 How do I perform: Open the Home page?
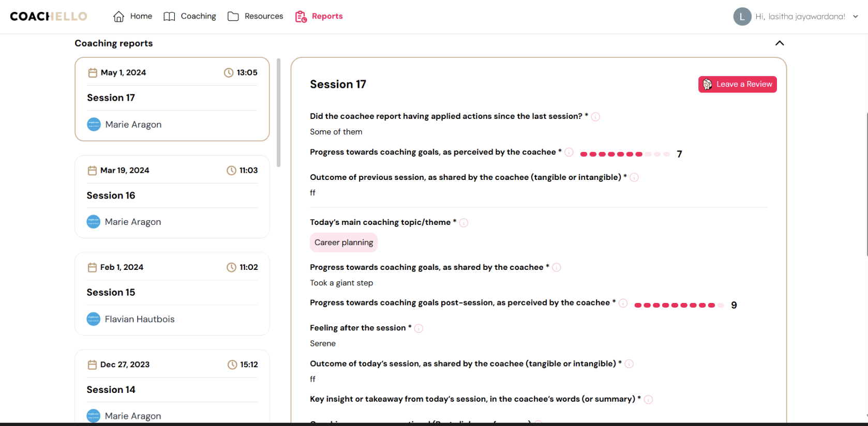[x=132, y=17]
